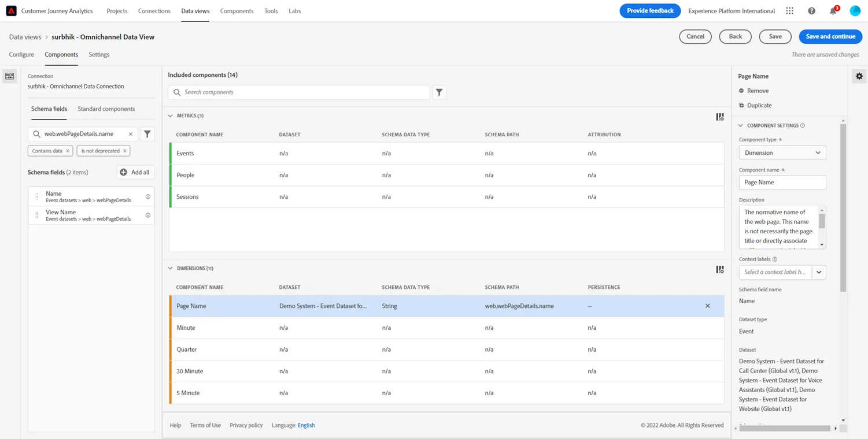Switch to Standard components tab

tap(106, 109)
